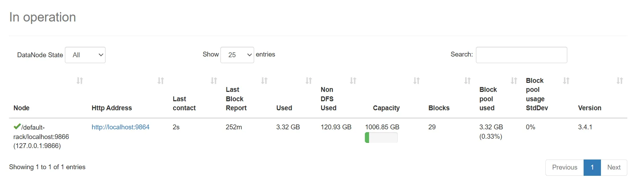Click Capacity column sort icon

click(416, 81)
